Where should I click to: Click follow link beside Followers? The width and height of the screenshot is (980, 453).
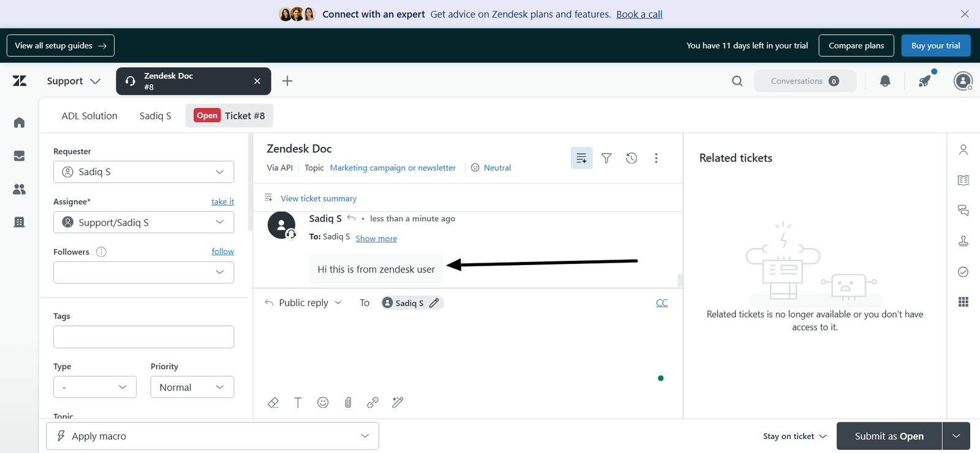tap(223, 252)
